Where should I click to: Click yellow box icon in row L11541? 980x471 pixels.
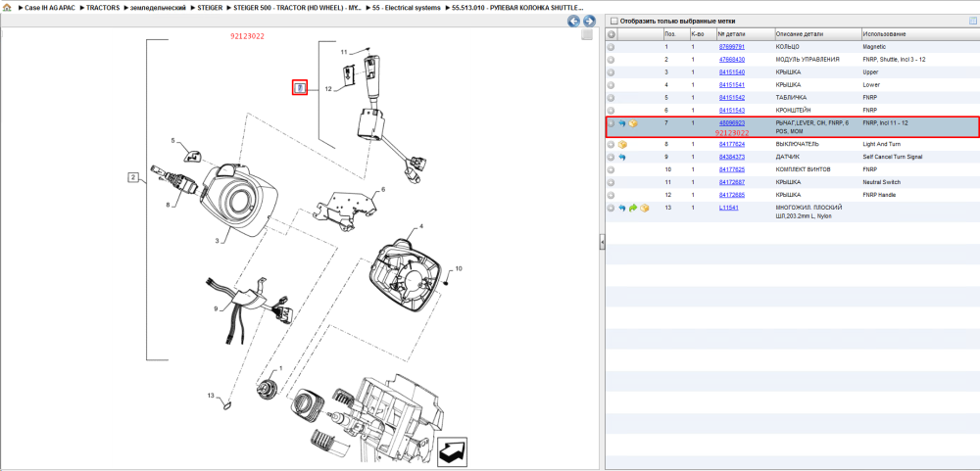645,208
